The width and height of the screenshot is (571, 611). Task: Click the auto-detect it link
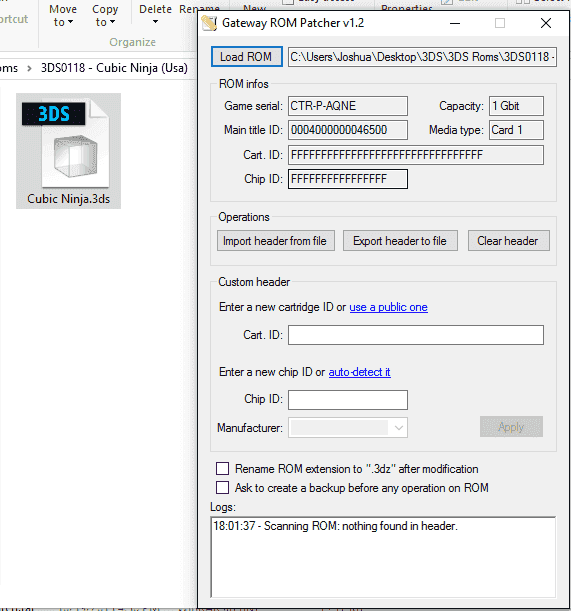point(359,372)
